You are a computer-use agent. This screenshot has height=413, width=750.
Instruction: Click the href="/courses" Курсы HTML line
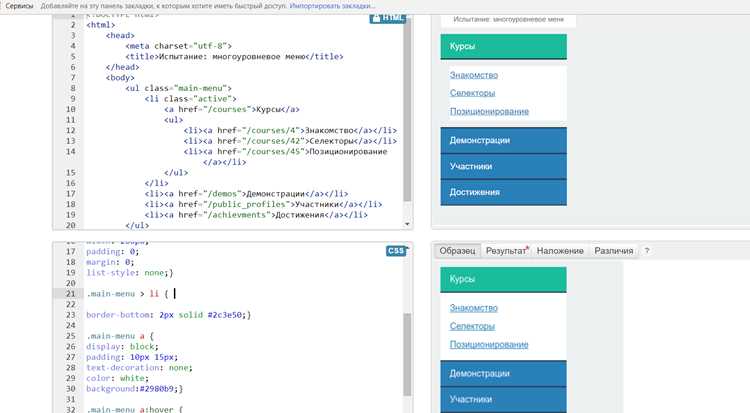tap(232, 109)
